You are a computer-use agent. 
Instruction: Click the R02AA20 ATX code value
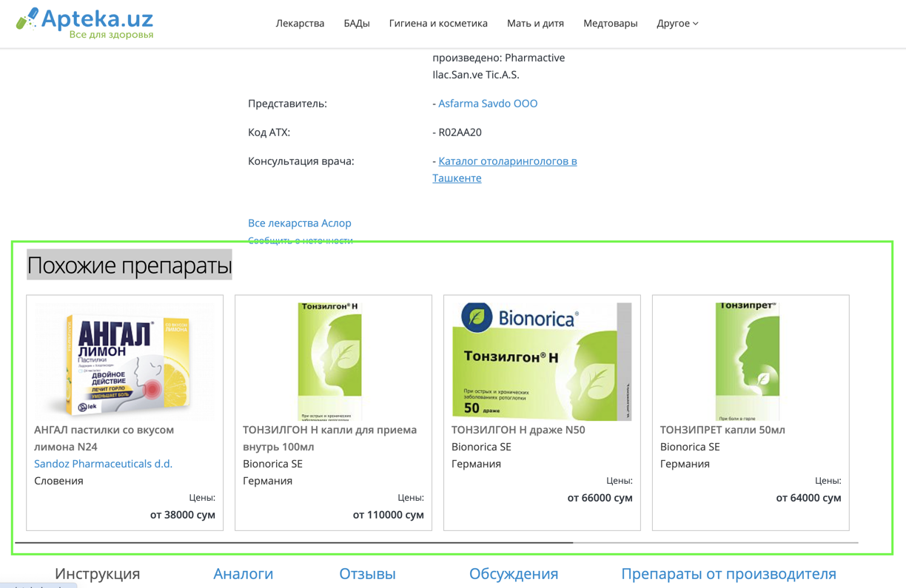[x=460, y=132]
